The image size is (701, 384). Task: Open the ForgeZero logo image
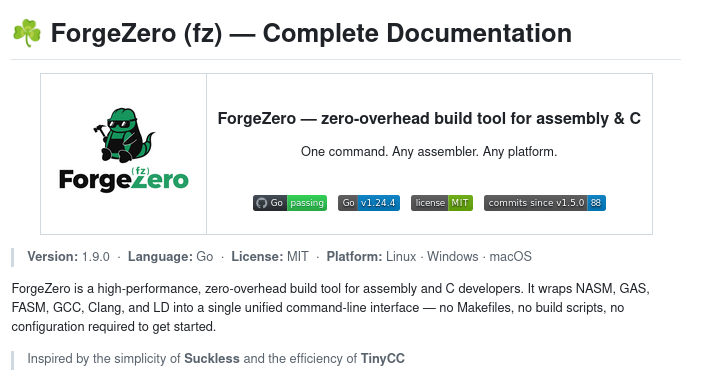124,150
